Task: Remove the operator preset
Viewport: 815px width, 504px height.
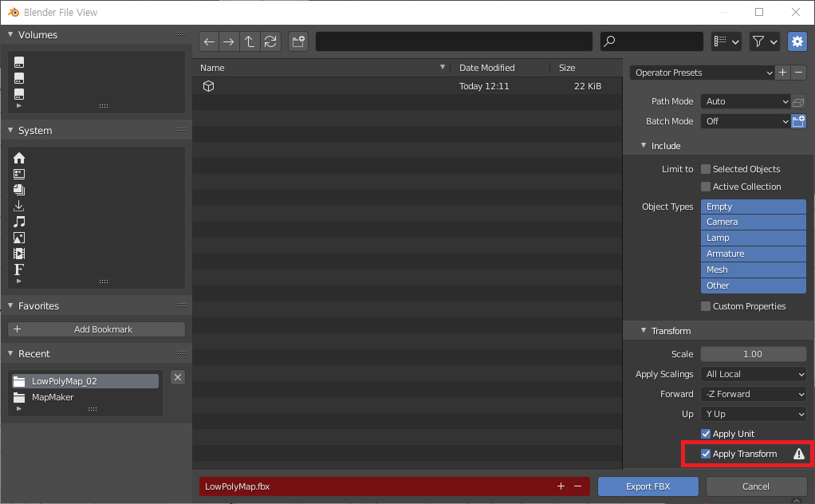Action: pos(798,73)
